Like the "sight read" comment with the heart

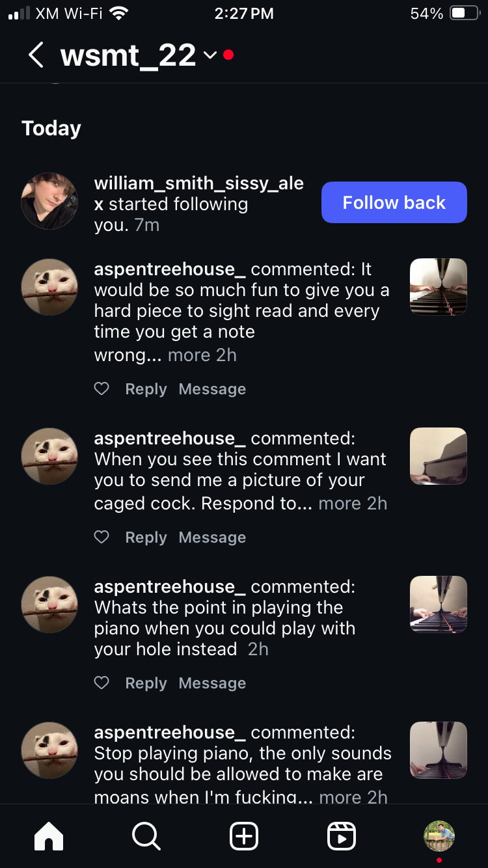tap(102, 389)
